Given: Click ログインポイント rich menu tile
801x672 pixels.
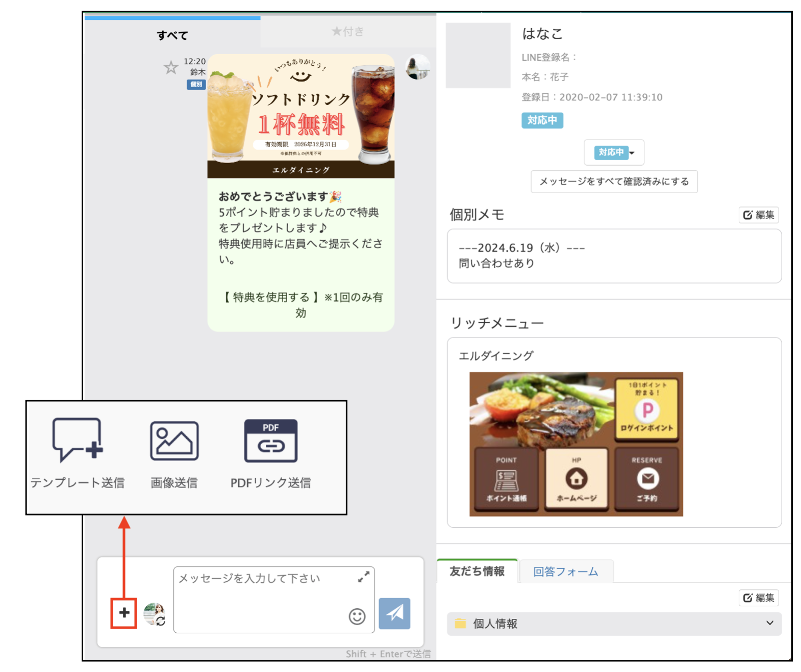Looking at the screenshot, I should (647, 409).
